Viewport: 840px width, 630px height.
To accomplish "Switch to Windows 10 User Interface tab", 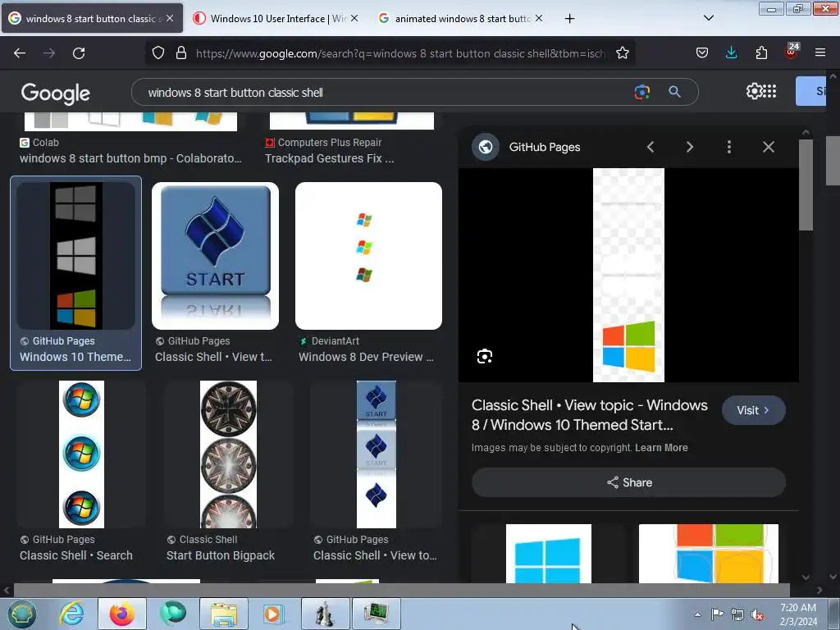I will 276,18.
